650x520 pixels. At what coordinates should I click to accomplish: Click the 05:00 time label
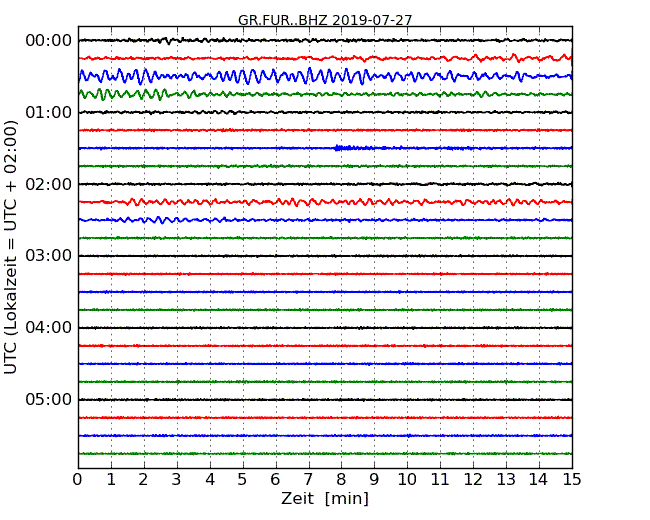pos(49,399)
